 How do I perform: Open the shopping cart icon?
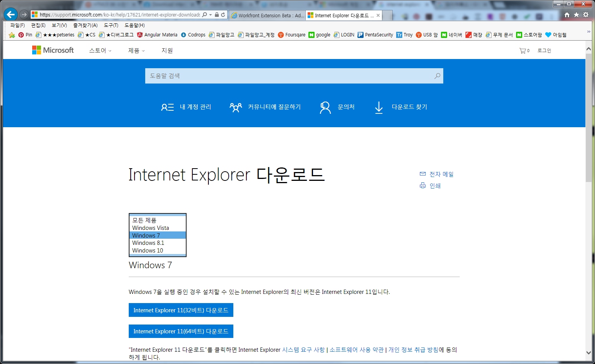524,51
